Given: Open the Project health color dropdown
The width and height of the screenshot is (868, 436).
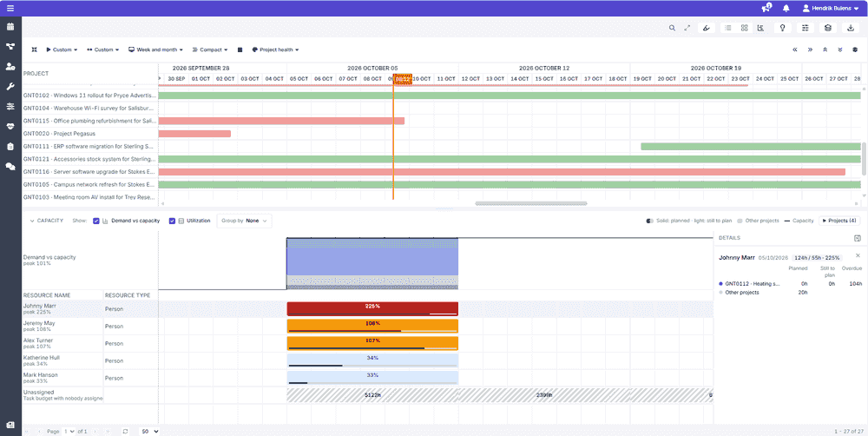Looking at the screenshot, I should coord(275,50).
